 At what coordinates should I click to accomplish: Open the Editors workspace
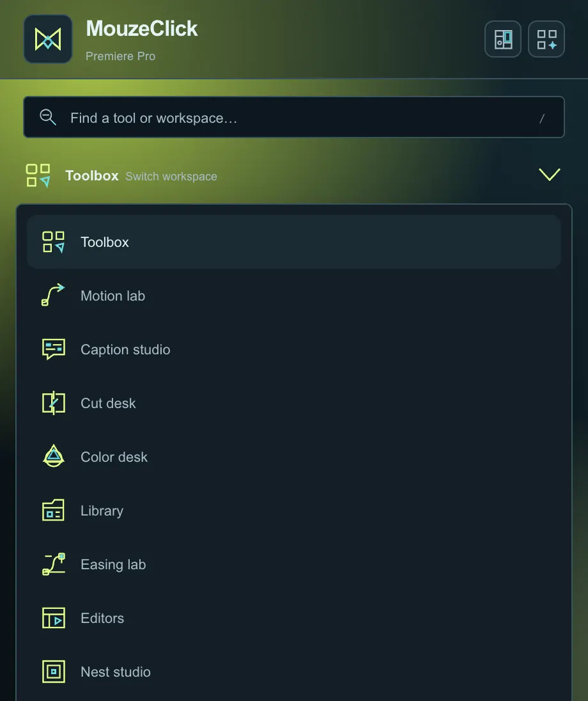[294, 617]
